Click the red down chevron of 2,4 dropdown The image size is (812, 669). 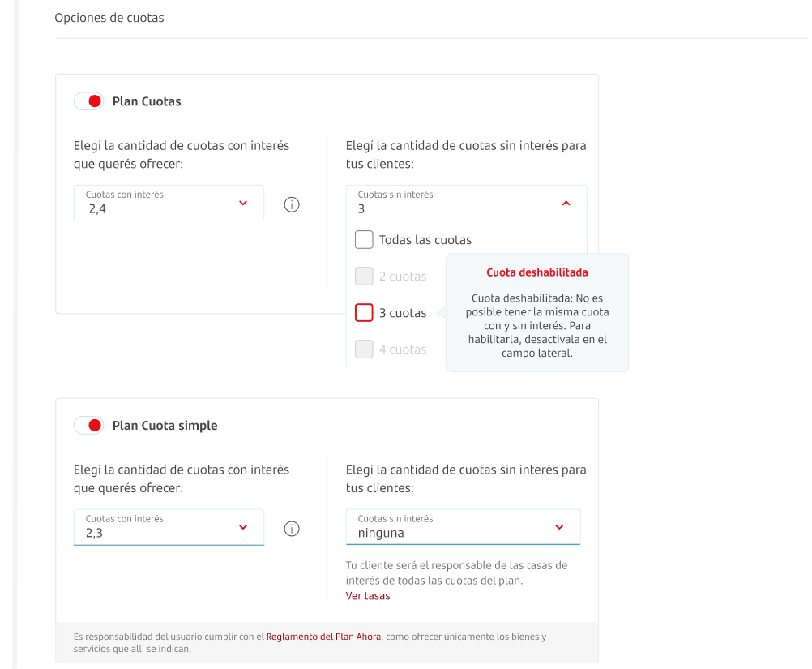[243, 204]
